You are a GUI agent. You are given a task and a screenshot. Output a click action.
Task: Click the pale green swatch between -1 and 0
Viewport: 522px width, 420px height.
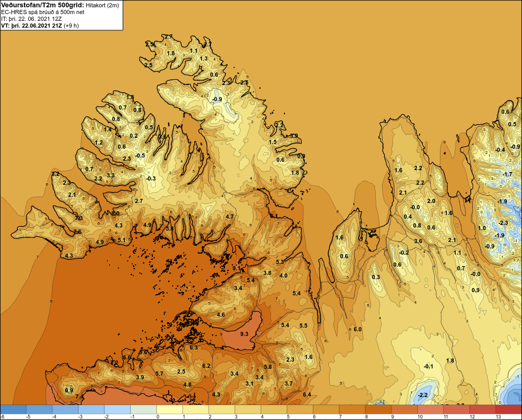click(144, 409)
